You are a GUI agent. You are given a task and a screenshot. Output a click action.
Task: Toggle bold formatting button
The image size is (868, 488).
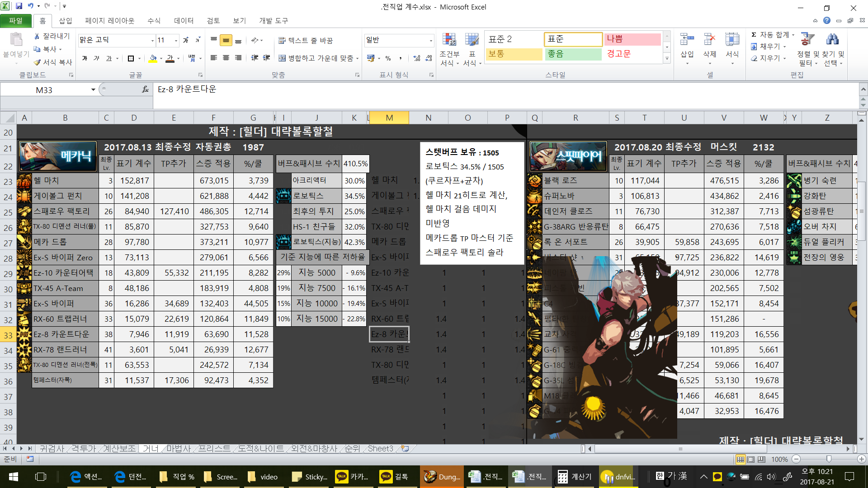click(85, 58)
